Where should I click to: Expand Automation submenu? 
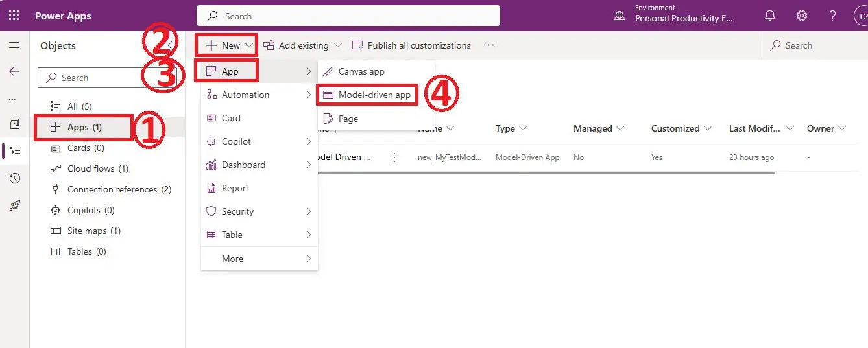(x=259, y=95)
